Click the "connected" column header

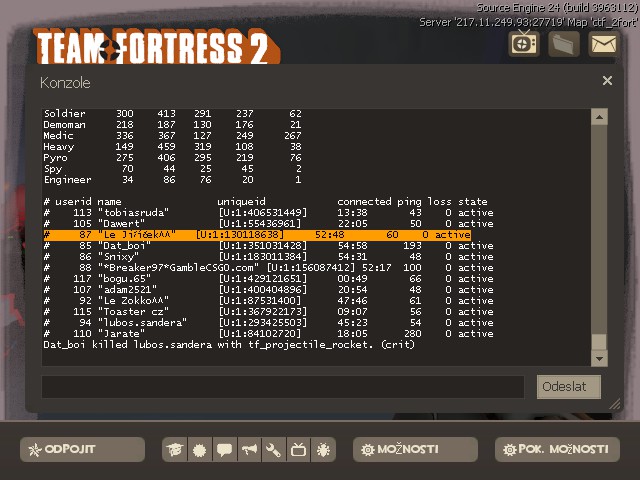coord(364,202)
